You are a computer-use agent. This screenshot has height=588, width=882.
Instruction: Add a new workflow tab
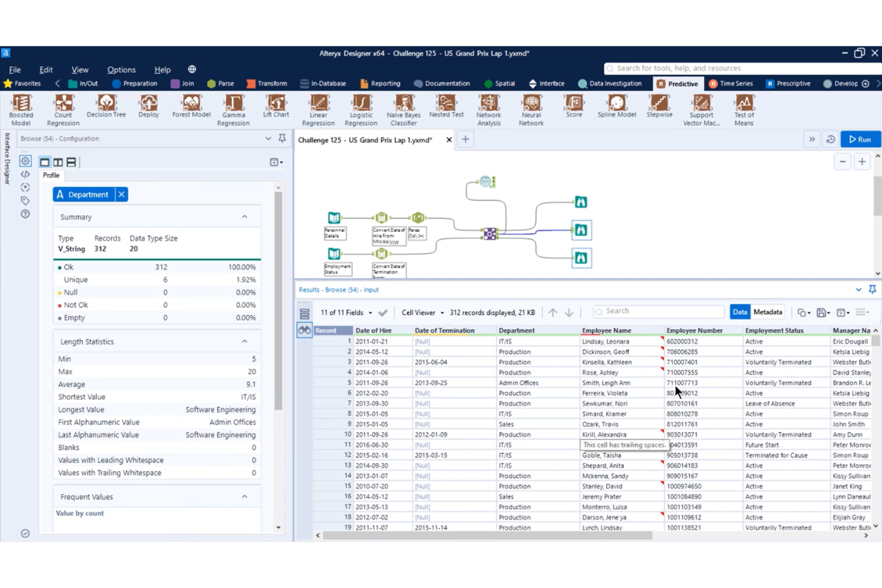[465, 139]
